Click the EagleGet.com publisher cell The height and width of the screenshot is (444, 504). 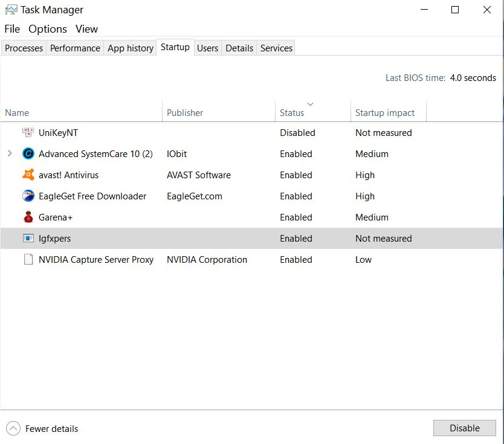[x=195, y=196]
